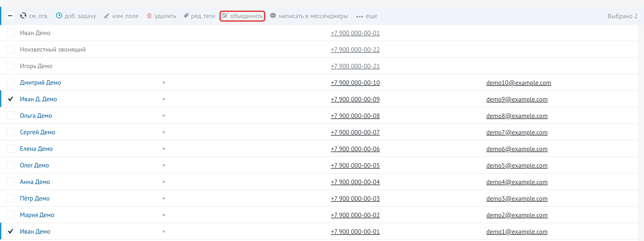Image resolution: width=644 pixels, height=241 pixels.
Task: Check the first Иван Демо row checkbox
Action: click(x=11, y=33)
